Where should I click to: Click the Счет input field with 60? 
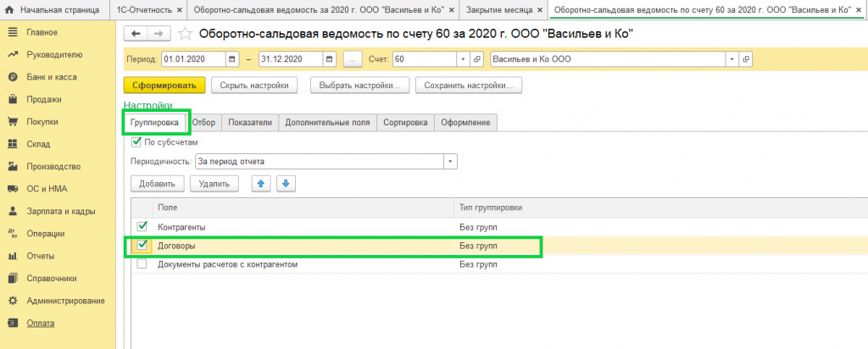[425, 58]
